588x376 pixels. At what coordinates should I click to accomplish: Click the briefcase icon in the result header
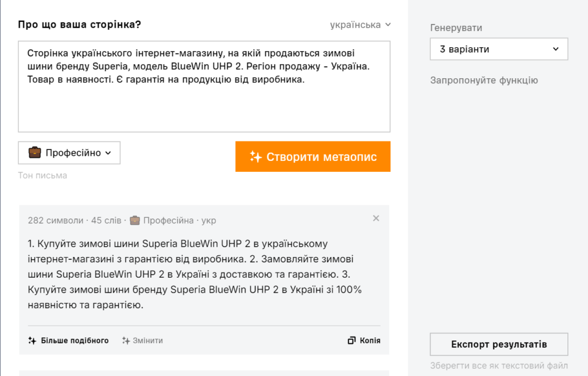tap(134, 219)
